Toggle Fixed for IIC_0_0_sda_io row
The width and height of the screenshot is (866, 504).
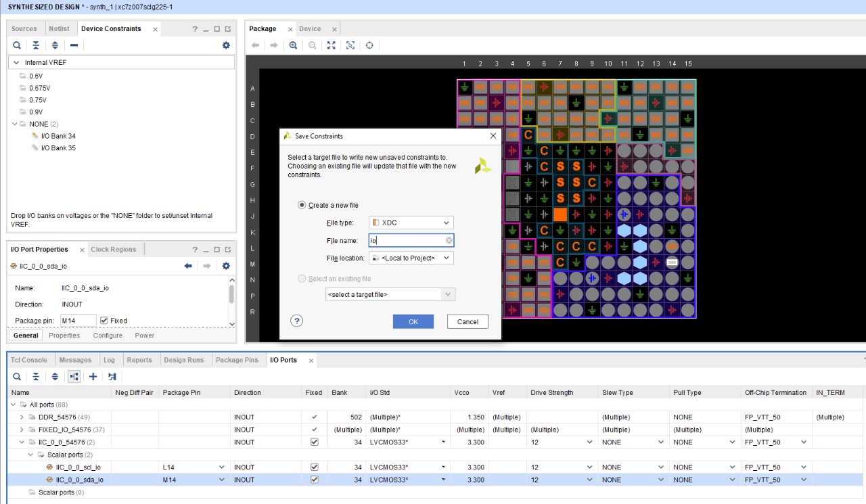click(314, 480)
